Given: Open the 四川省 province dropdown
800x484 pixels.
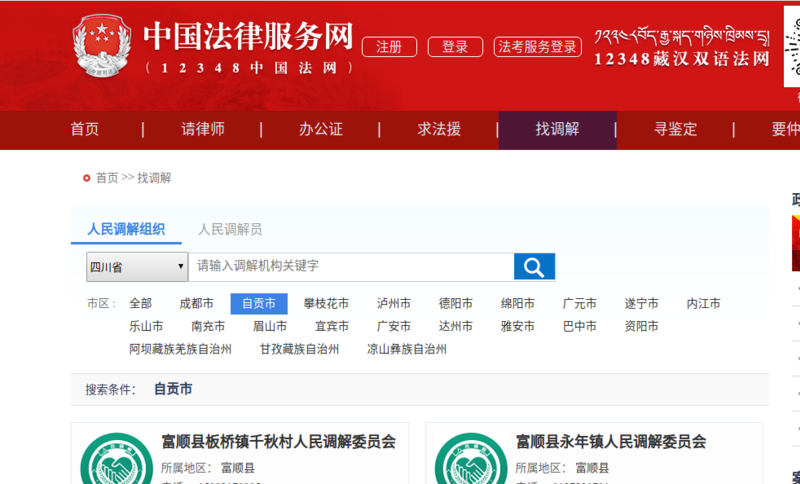Looking at the screenshot, I should [x=137, y=267].
